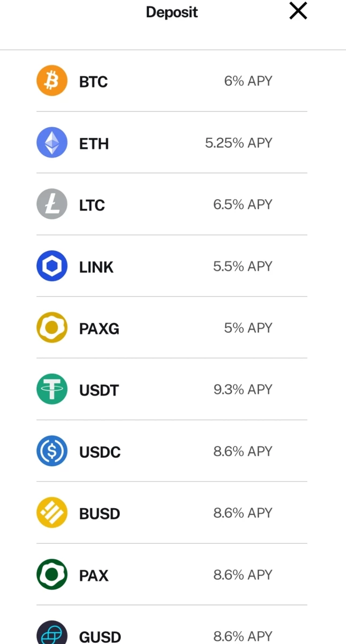Tap the blue USDC dollar icon
Viewport: 346px width, 644px height.
52,451
